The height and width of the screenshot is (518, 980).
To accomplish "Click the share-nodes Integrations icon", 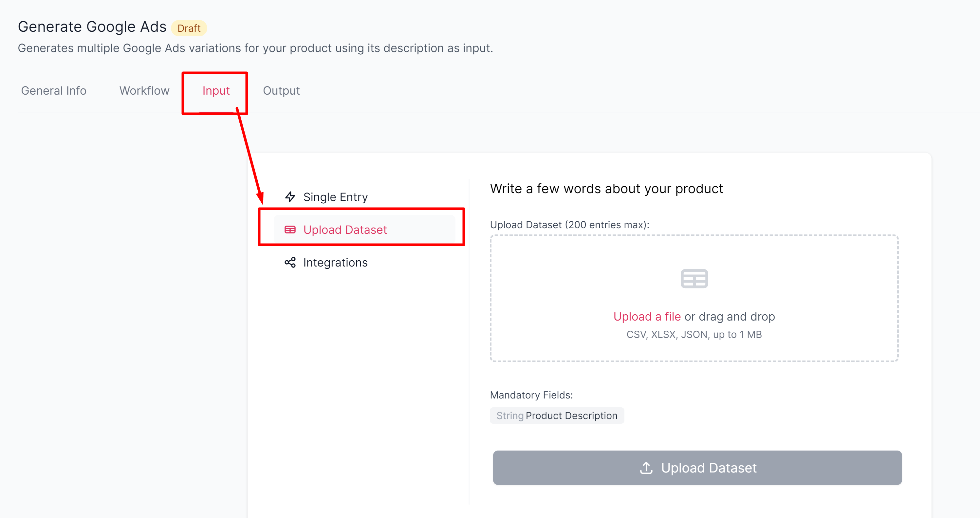I will pos(290,262).
